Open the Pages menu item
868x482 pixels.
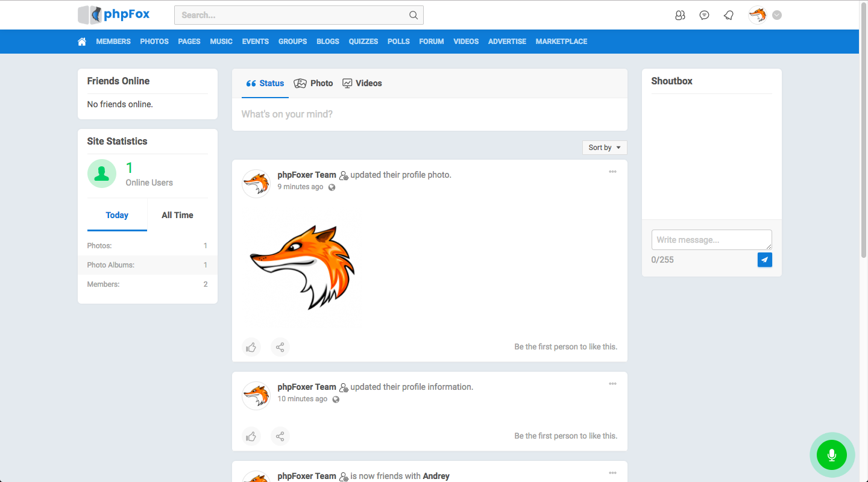coord(189,42)
